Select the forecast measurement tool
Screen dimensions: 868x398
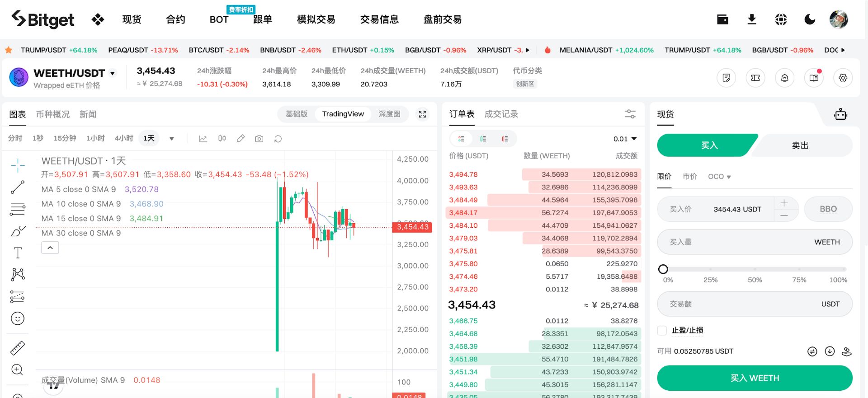point(18,296)
